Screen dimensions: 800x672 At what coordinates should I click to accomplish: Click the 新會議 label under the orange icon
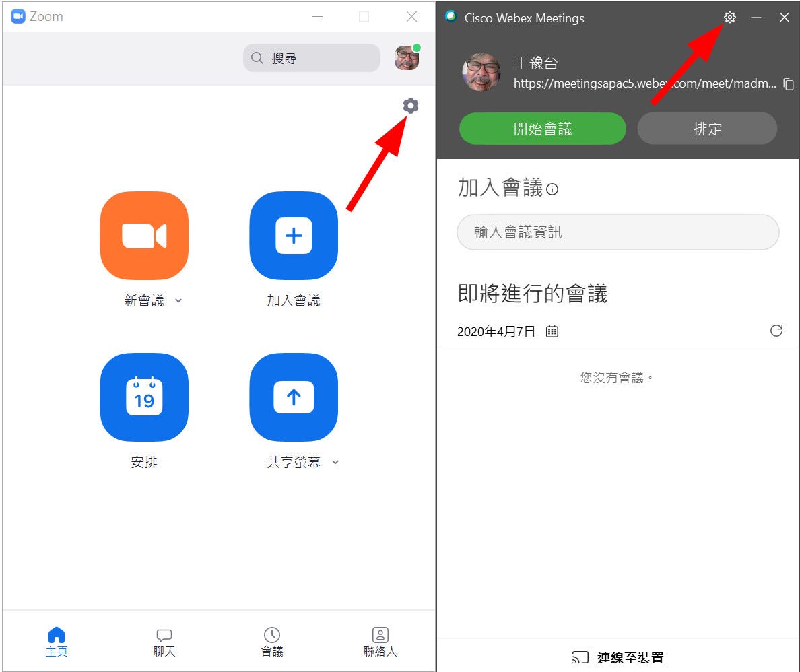tap(144, 300)
